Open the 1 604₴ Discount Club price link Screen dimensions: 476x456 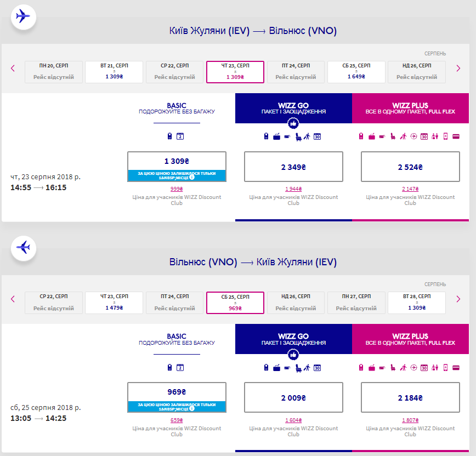tap(293, 420)
